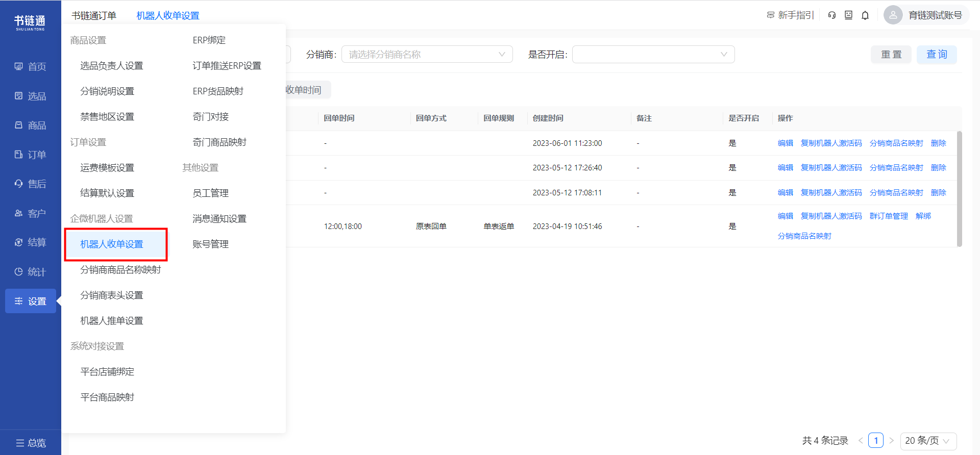
Task: Click 删除 in the 17:08:11 row
Action: click(x=939, y=193)
